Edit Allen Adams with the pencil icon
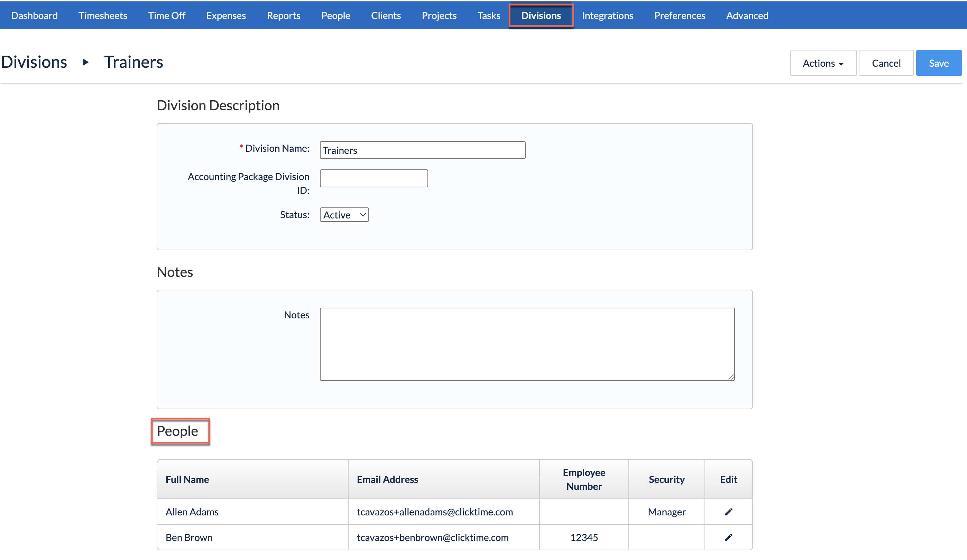967x560 pixels. (728, 512)
